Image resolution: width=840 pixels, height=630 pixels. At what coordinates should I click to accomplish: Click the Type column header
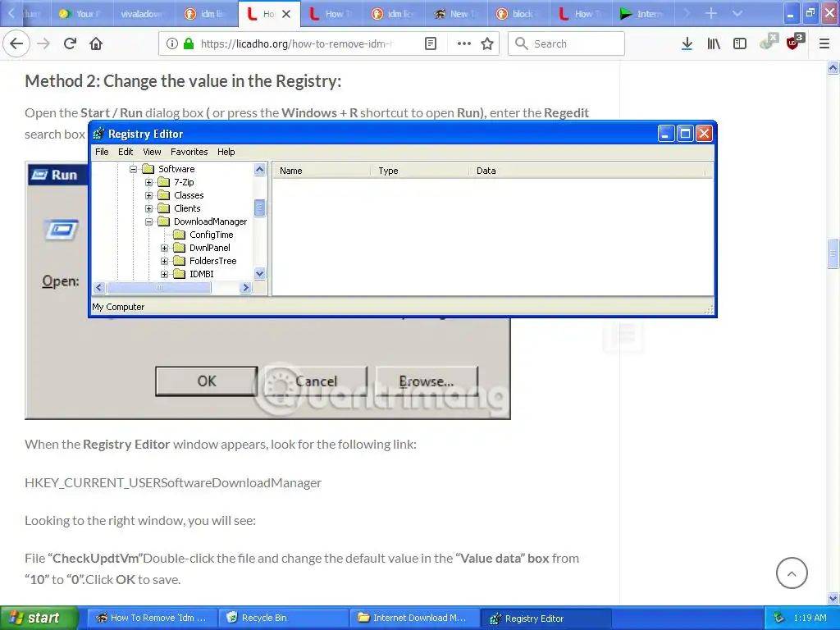point(420,171)
